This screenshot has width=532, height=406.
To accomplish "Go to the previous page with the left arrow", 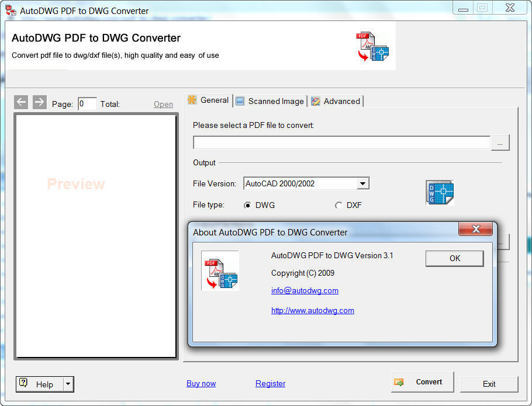I will [x=21, y=102].
